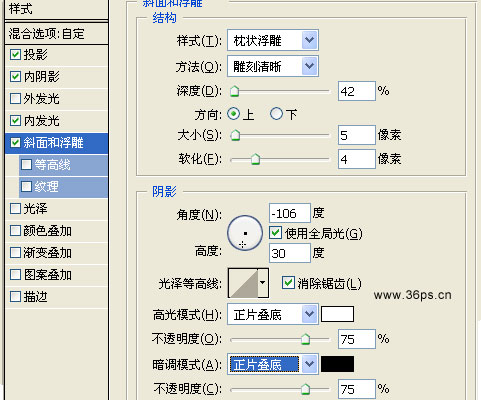The width and height of the screenshot is (481, 400).
Task: Click the 高度 altitude field showing 30
Action: coord(290,253)
